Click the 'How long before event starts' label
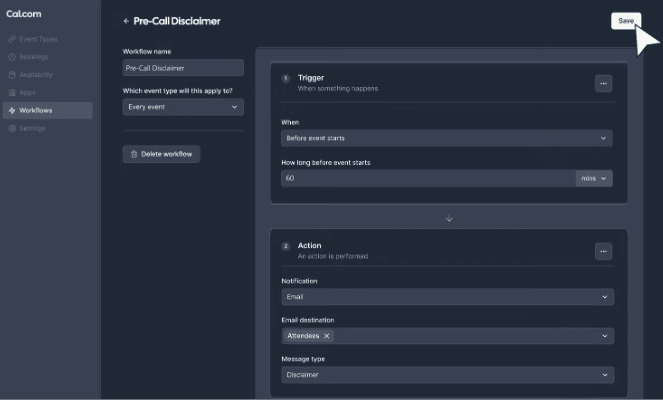 click(326, 162)
